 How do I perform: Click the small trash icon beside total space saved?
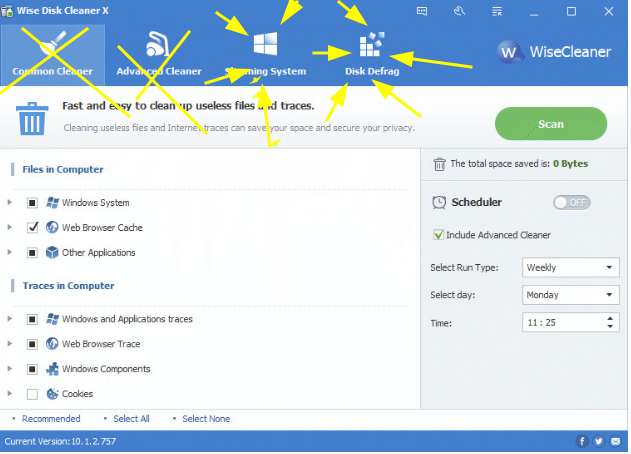441,165
